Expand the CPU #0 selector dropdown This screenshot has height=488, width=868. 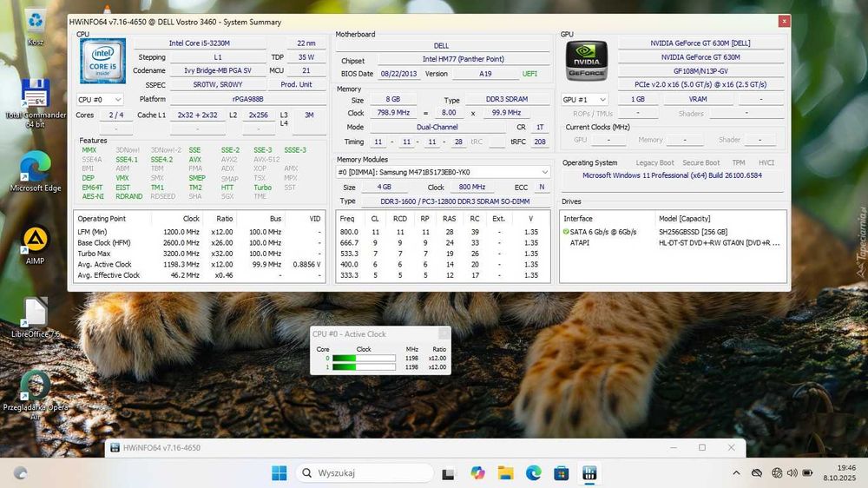point(100,100)
